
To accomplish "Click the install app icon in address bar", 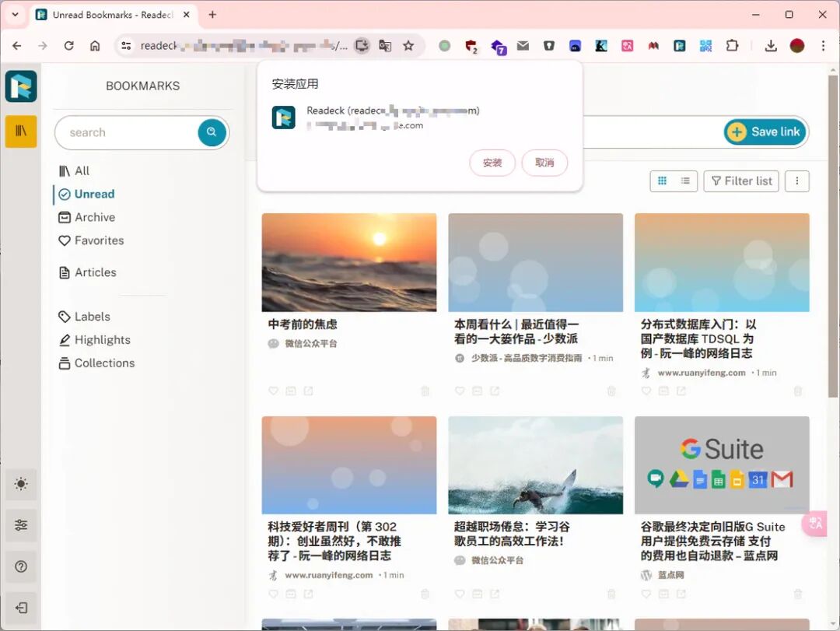I will pyautogui.click(x=362, y=46).
